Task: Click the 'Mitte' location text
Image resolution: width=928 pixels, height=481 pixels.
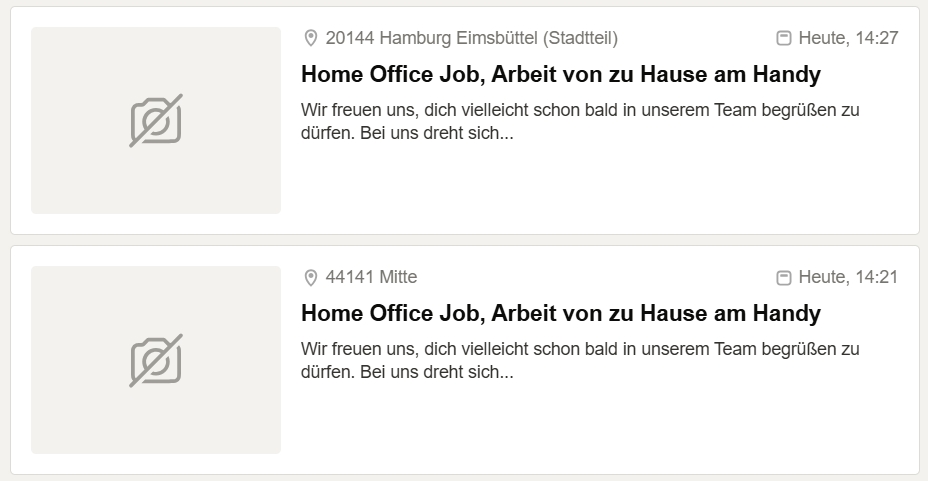Action: pyautogui.click(x=398, y=277)
